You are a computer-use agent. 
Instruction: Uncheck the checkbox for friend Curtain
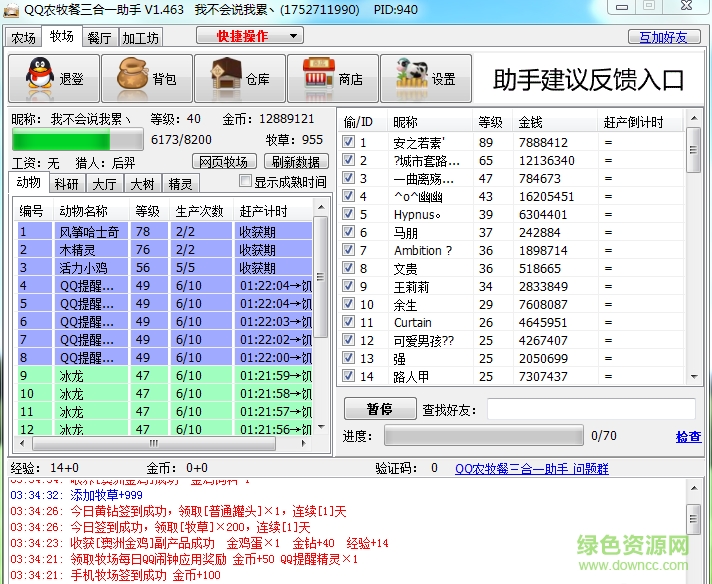click(349, 323)
